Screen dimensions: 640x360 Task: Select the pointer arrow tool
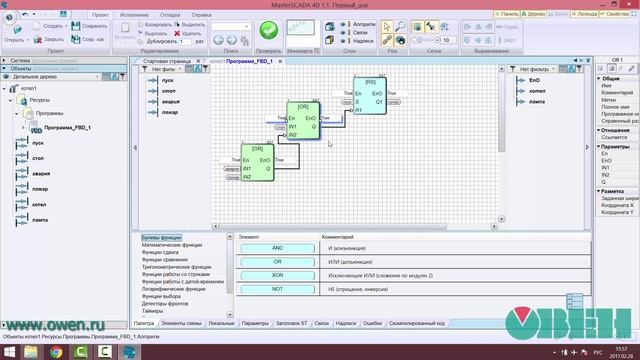387,27
